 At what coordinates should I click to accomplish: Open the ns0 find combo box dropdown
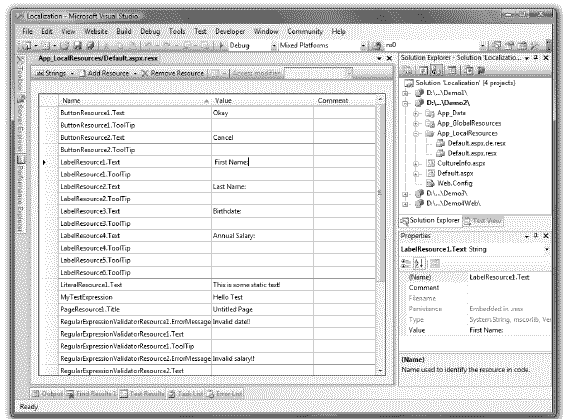(x=483, y=46)
